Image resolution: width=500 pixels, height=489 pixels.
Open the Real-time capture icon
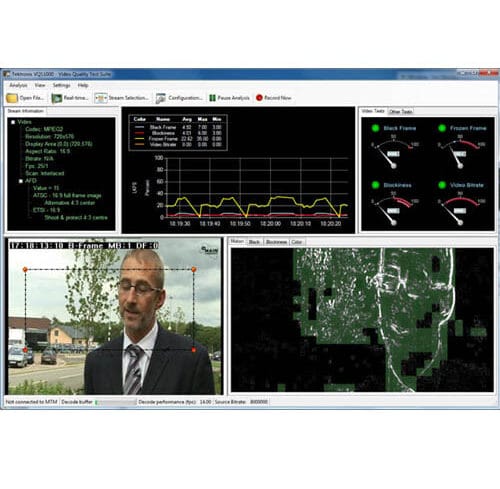[56, 98]
